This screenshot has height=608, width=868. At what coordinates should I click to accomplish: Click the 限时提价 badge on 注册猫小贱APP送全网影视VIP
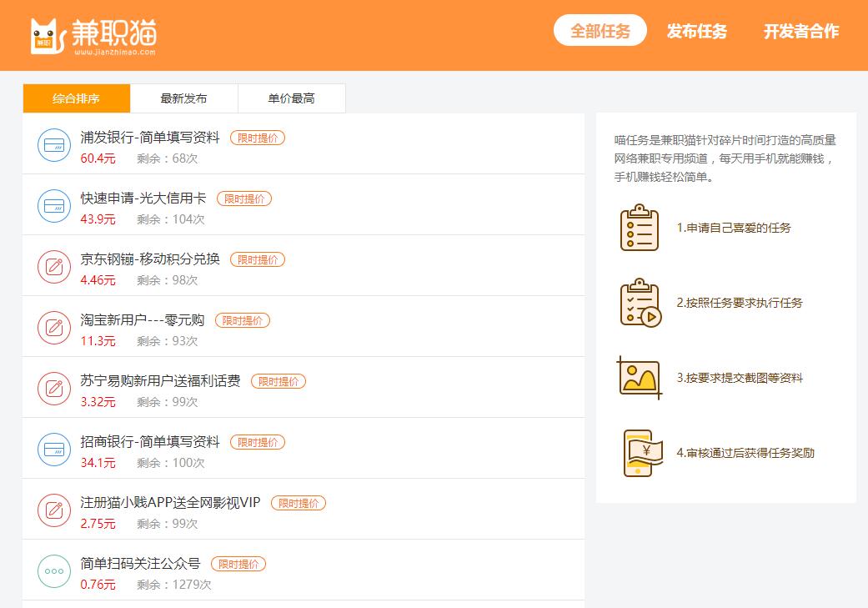pos(299,504)
